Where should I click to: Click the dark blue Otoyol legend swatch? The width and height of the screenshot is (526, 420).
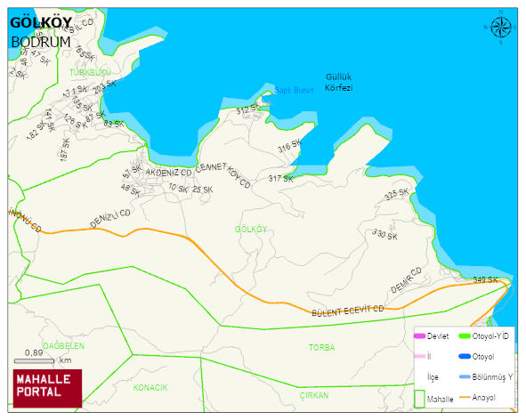(465, 356)
